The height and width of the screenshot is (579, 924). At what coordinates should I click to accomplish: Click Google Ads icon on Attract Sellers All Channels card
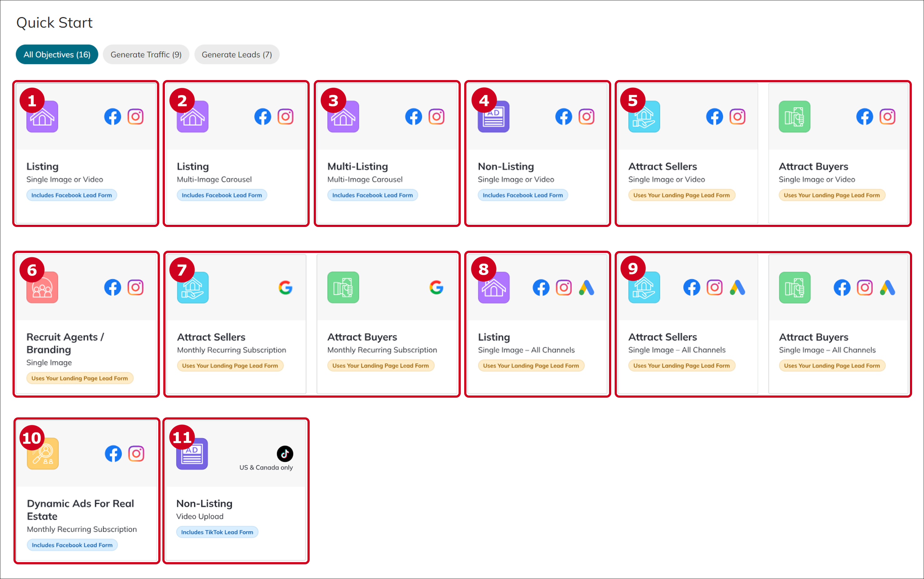pyautogui.click(x=738, y=288)
